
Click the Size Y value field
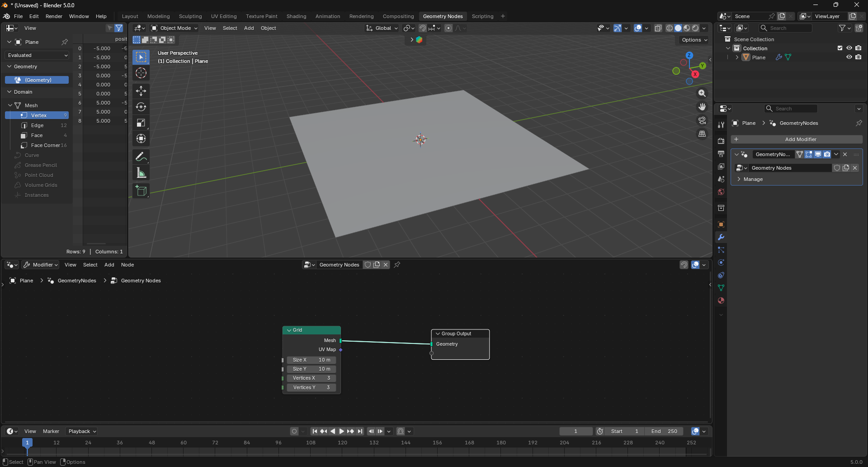point(311,369)
